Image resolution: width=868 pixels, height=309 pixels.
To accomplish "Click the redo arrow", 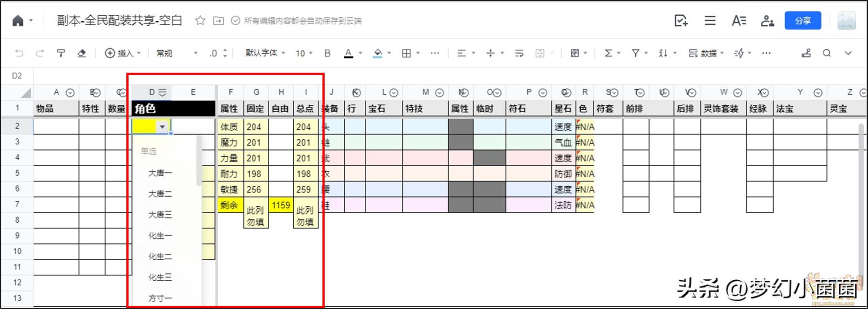I will (40, 53).
